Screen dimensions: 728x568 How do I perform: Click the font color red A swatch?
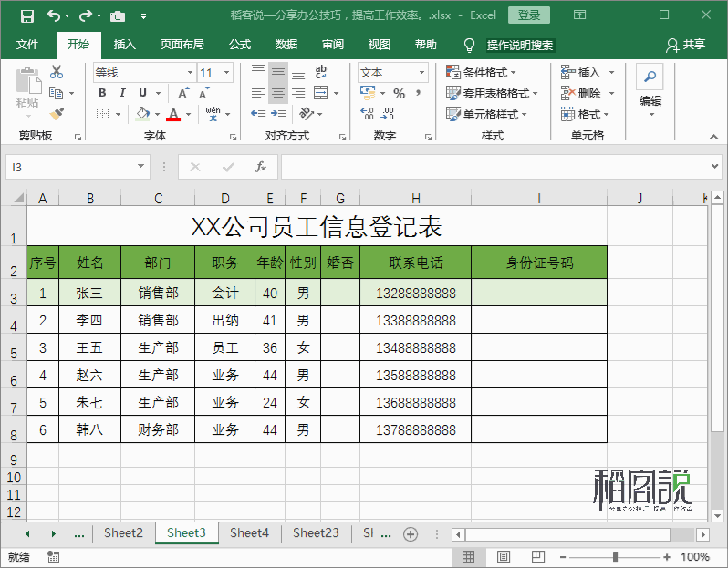pos(173,114)
